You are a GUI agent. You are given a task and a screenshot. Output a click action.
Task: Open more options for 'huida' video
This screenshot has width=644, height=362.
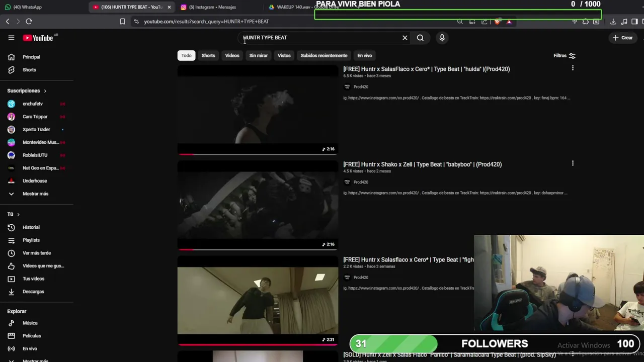(573, 68)
